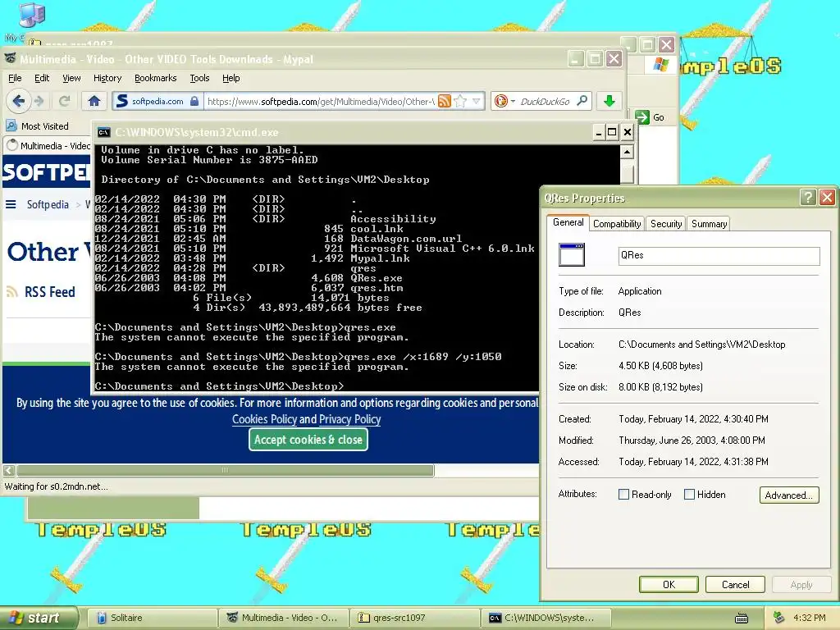The height and width of the screenshot is (630, 840).
Task: Open the address bar history dropdown arrow
Action: point(477,101)
